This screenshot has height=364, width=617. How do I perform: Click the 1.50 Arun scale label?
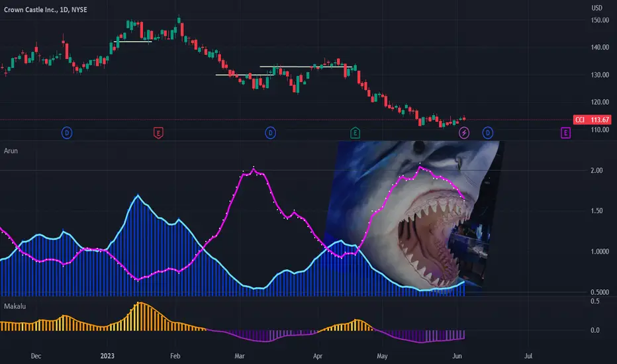point(596,211)
